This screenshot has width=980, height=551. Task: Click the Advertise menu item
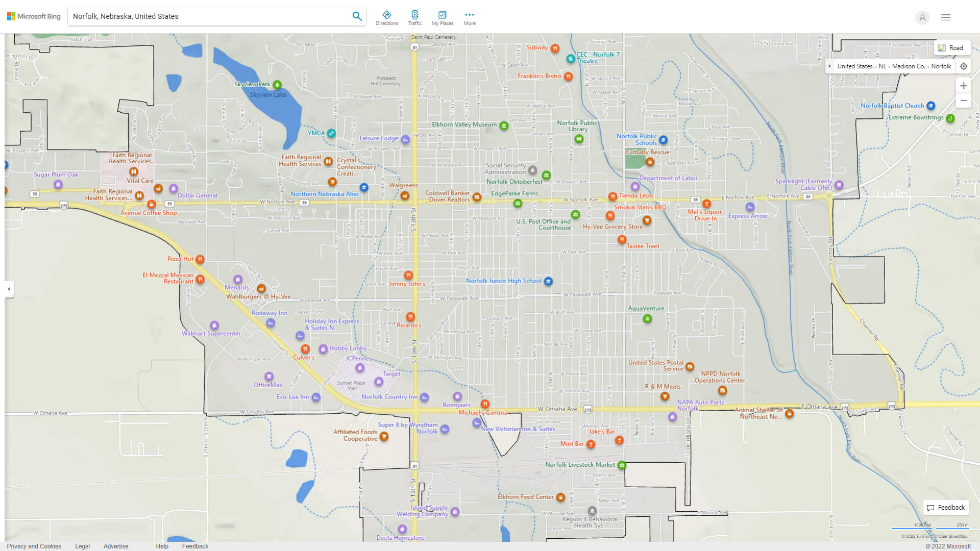tap(116, 546)
